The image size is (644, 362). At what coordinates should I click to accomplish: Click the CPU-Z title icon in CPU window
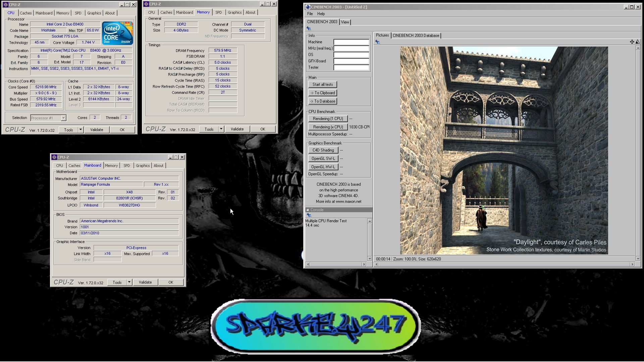[6, 4]
